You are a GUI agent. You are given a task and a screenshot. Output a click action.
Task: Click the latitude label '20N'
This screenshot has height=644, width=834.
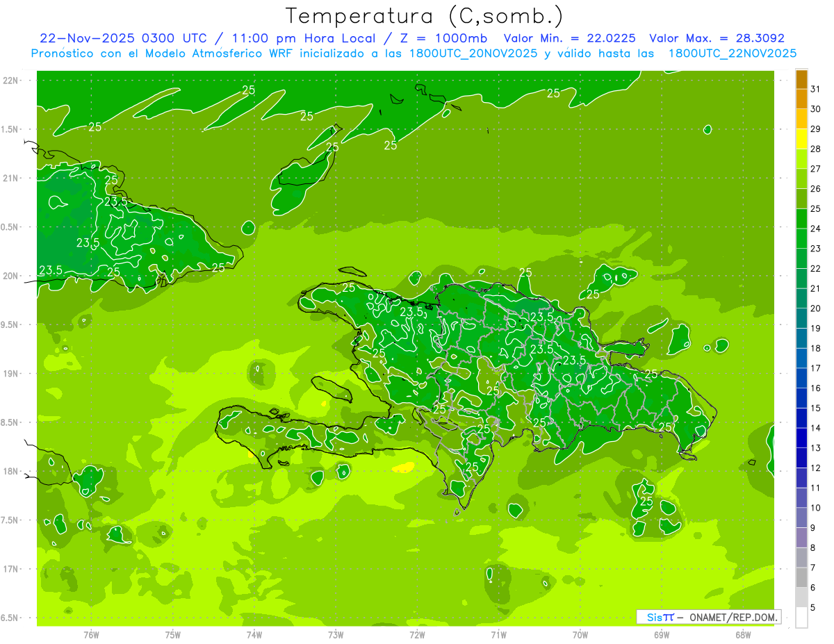click(x=10, y=276)
